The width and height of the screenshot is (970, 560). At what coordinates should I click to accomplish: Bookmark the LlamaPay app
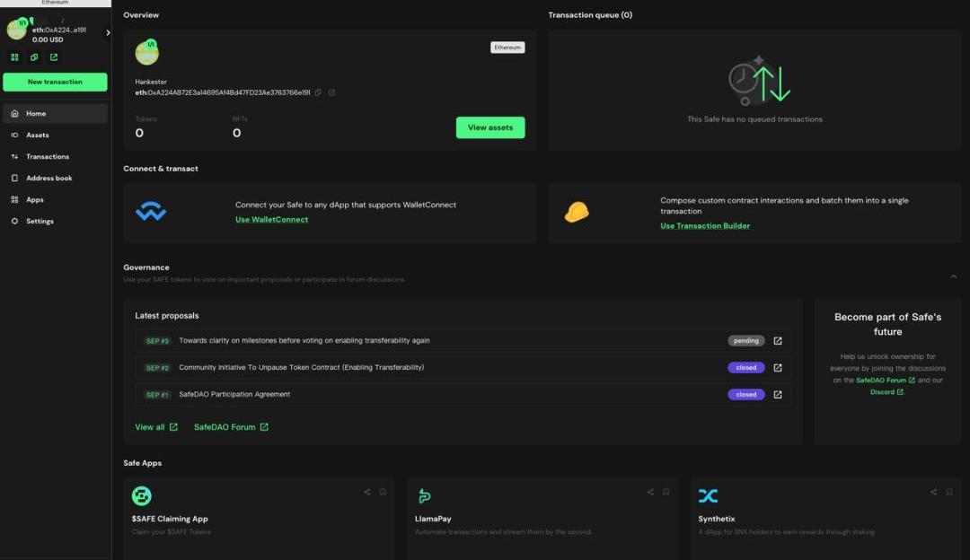[666, 492]
